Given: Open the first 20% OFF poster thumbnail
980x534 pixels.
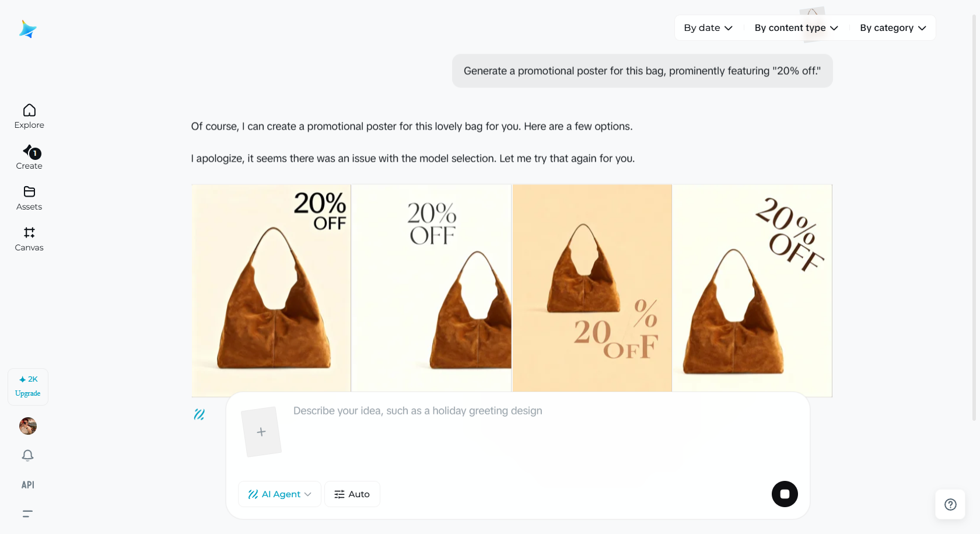Looking at the screenshot, I should pos(271,289).
